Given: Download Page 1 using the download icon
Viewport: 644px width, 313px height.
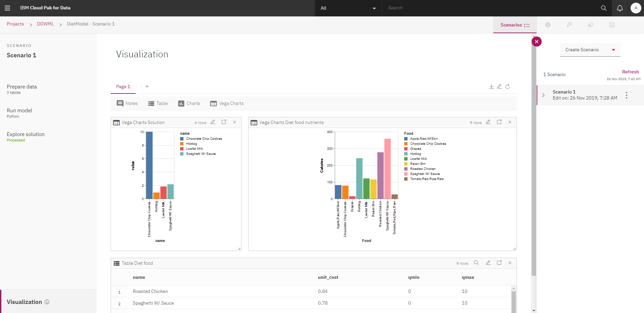Looking at the screenshot, I should [x=491, y=86].
